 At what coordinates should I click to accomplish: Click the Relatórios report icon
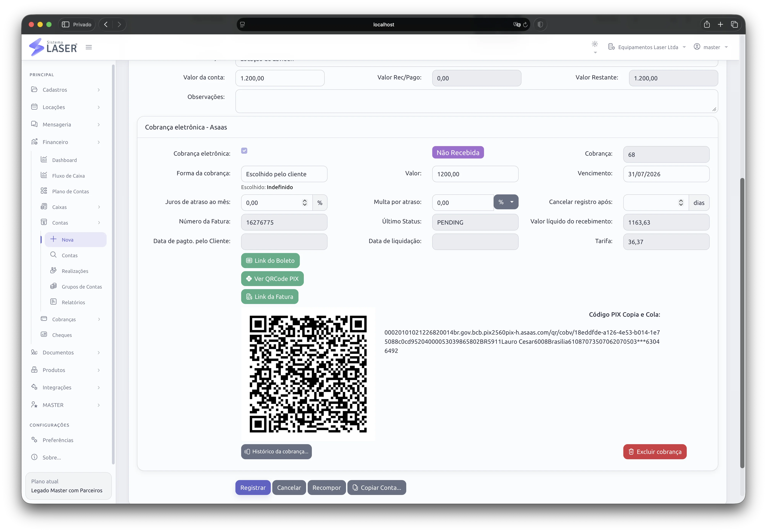point(53,302)
